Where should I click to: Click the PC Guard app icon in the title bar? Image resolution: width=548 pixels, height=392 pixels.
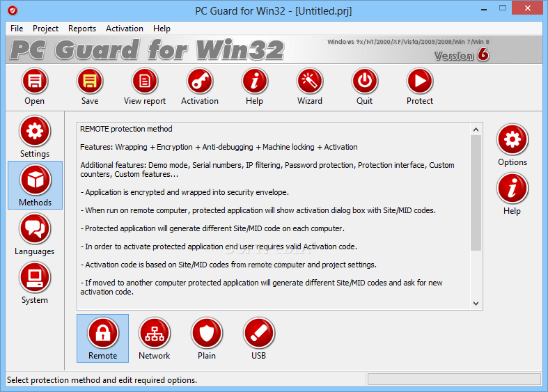click(x=13, y=11)
